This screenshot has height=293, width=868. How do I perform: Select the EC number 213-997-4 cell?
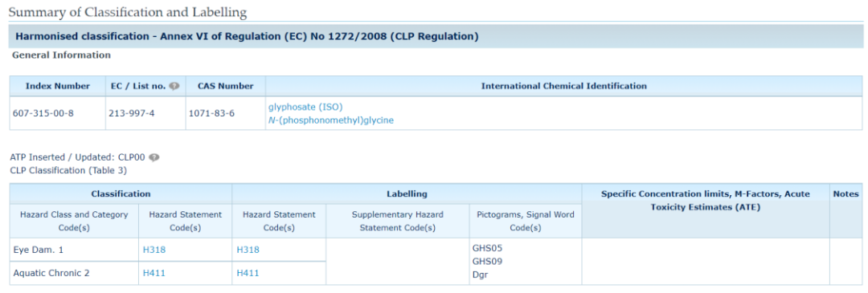pos(145,113)
